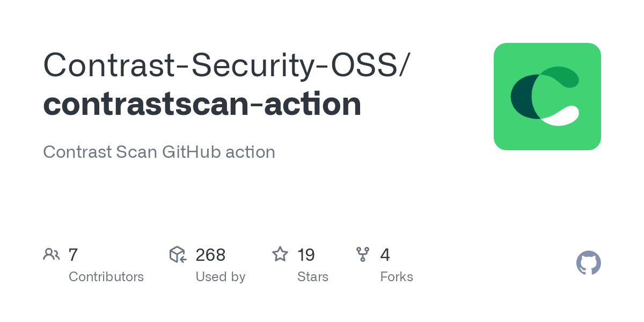The image size is (644, 322).
Task: Click the GitHub Octocat logo
Action: (588, 264)
